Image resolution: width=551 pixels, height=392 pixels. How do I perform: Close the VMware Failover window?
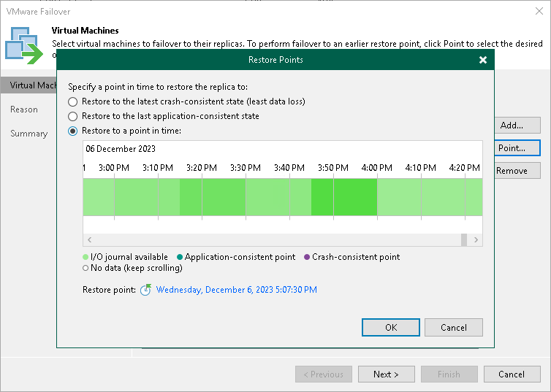539,11
